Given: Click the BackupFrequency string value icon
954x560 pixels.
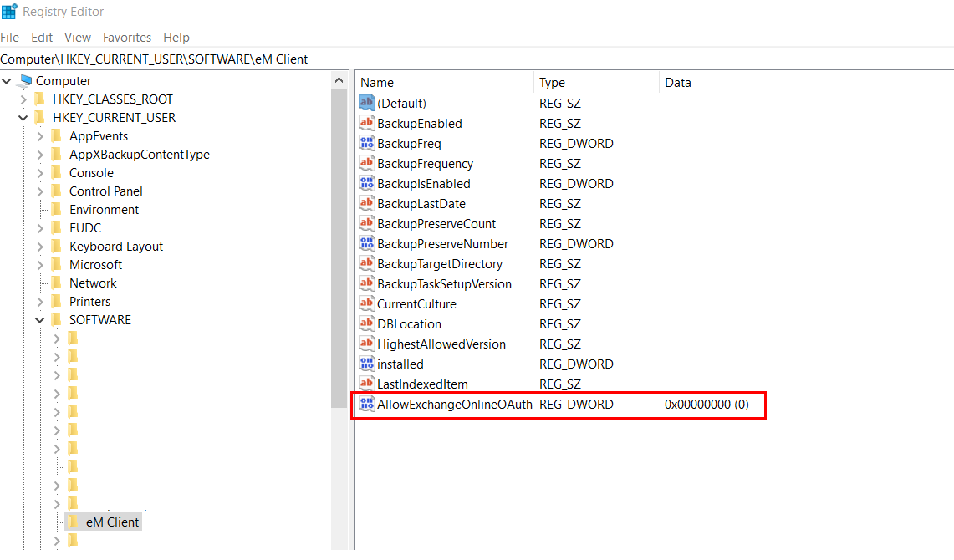Looking at the screenshot, I should pyautogui.click(x=366, y=163).
